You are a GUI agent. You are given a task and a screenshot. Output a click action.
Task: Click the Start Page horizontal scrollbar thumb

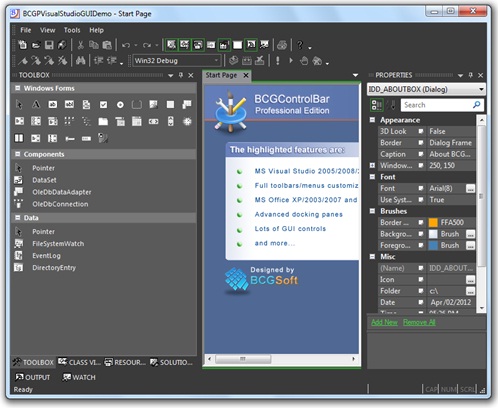(x=243, y=359)
